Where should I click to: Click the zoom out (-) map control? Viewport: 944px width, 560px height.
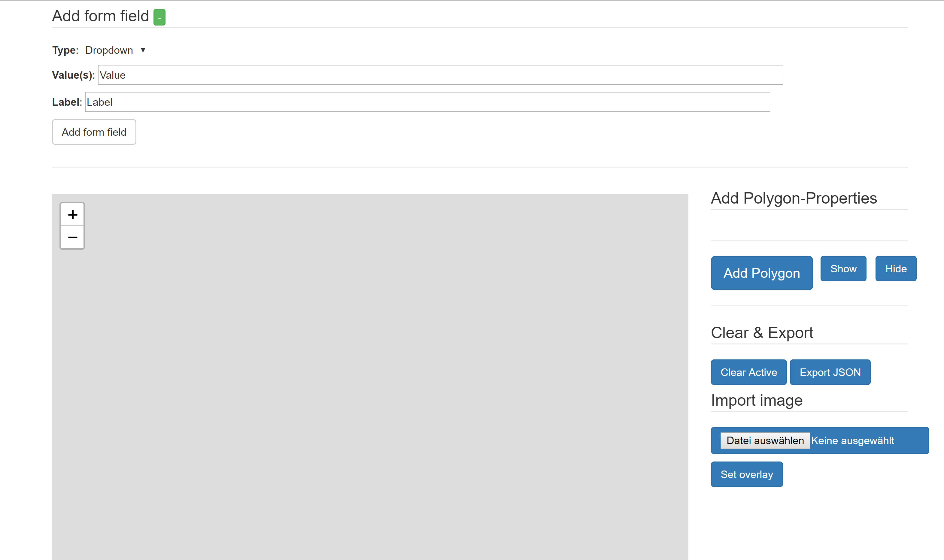[x=72, y=237]
